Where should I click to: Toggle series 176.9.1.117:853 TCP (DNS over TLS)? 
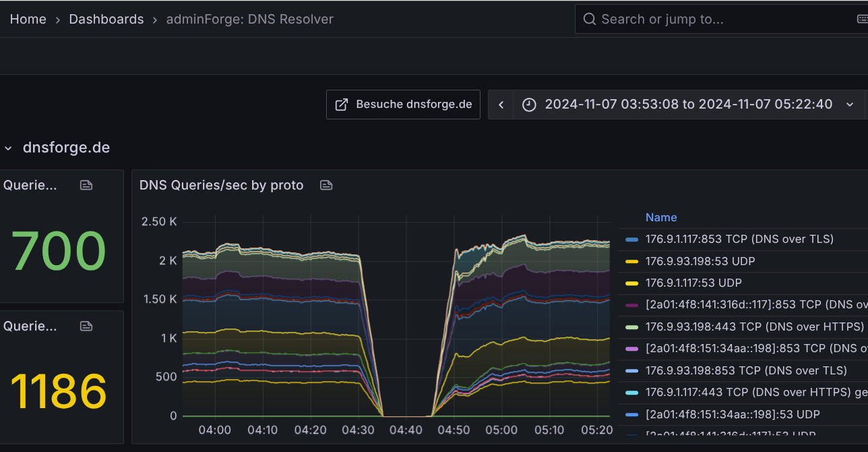pyautogui.click(x=739, y=239)
